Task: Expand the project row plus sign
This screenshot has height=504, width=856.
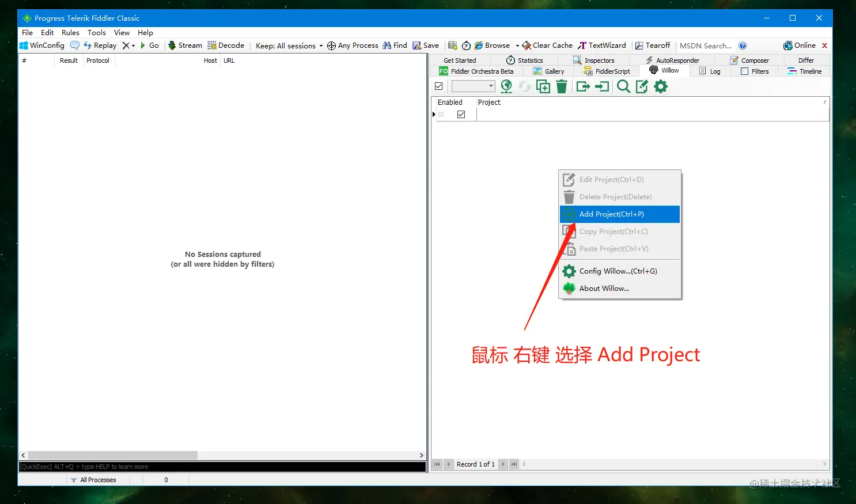Action: pyautogui.click(x=441, y=115)
